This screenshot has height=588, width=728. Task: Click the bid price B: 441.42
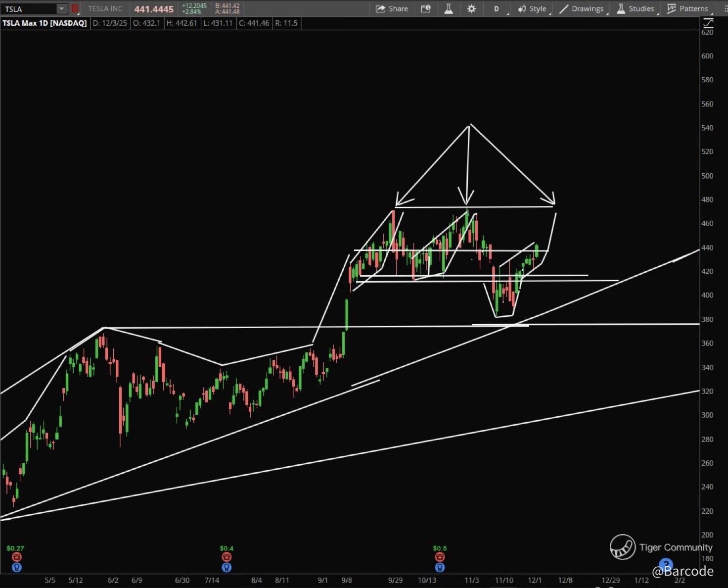click(x=227, y=6)
